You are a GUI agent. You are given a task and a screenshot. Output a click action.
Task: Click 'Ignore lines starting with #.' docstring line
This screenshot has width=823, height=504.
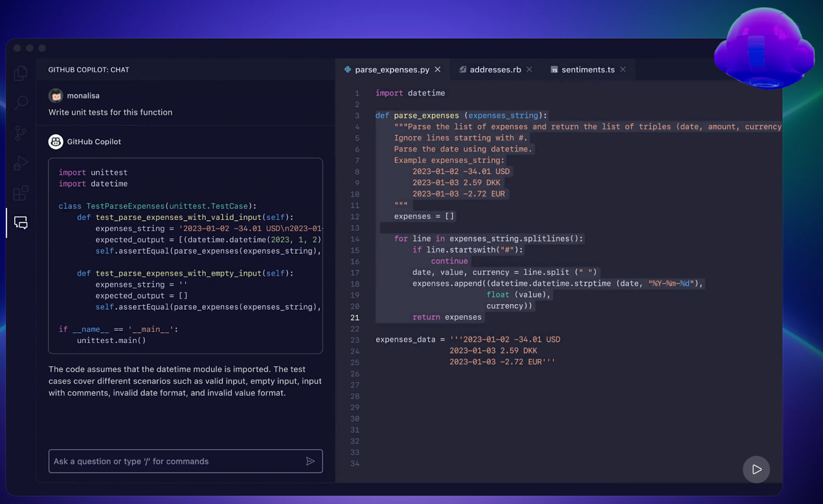pyautogui.click(x=461, y=138)
